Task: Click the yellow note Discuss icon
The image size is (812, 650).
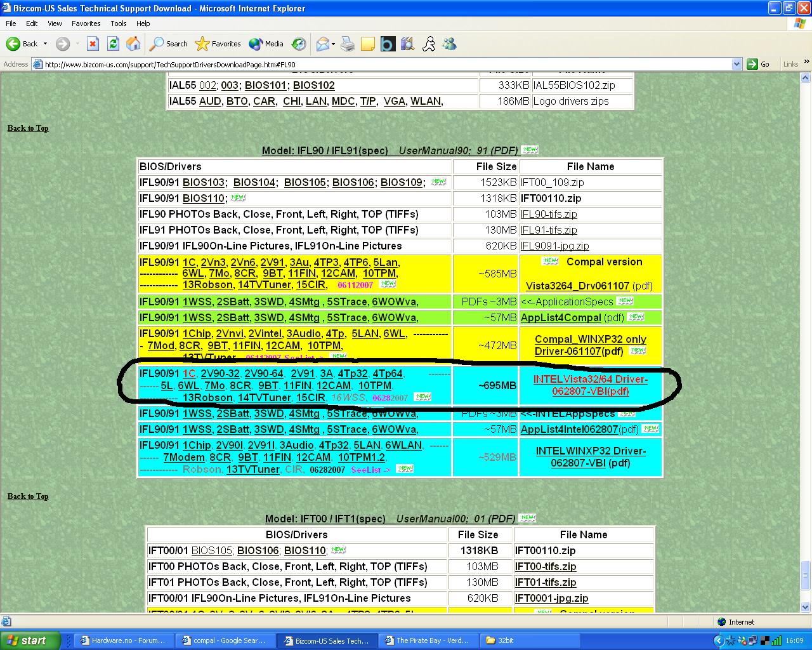Action: 368,44
